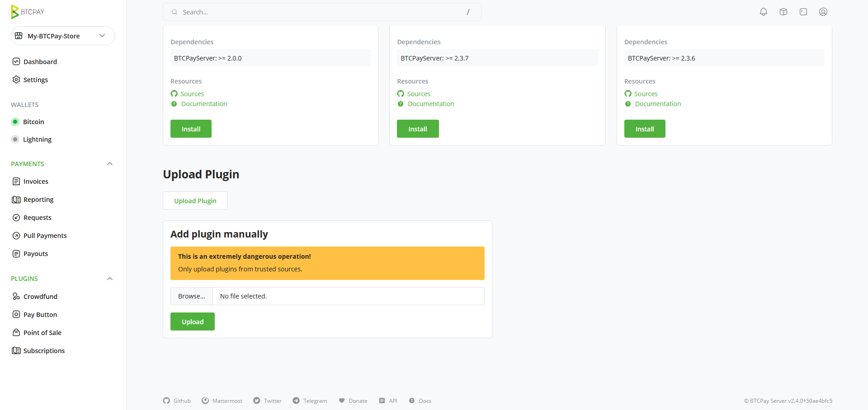Click the Crowdfund icon
Image resolution: width=868 pixels, height=410 pixels.
click(16, 296)
